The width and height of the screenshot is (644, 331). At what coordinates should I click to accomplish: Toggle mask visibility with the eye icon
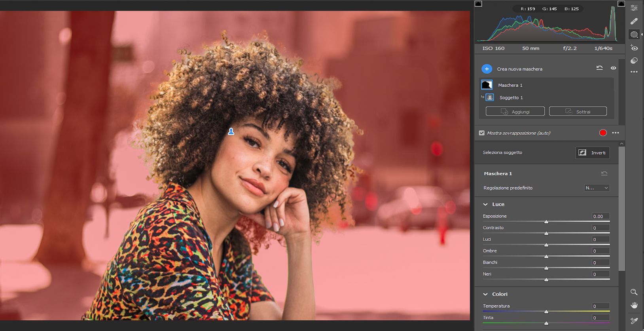pyautogui.click(x=613, y=68)
